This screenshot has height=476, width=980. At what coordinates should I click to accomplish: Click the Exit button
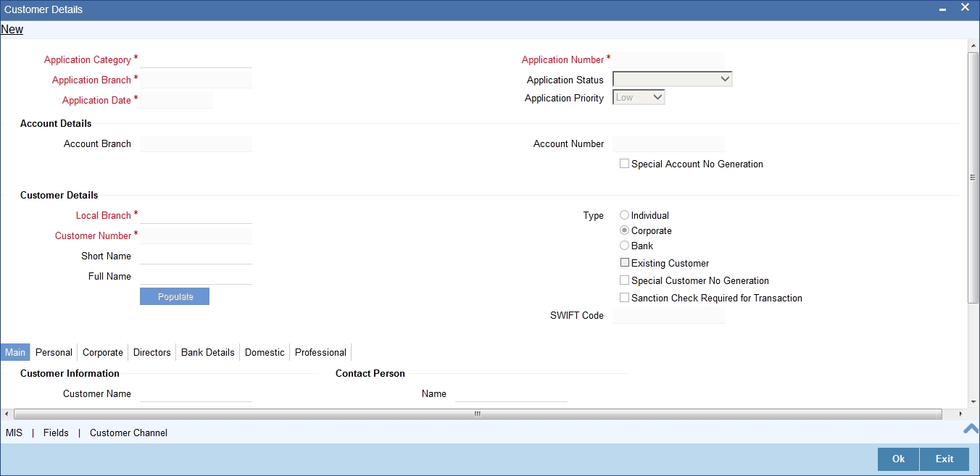point(944,459)
